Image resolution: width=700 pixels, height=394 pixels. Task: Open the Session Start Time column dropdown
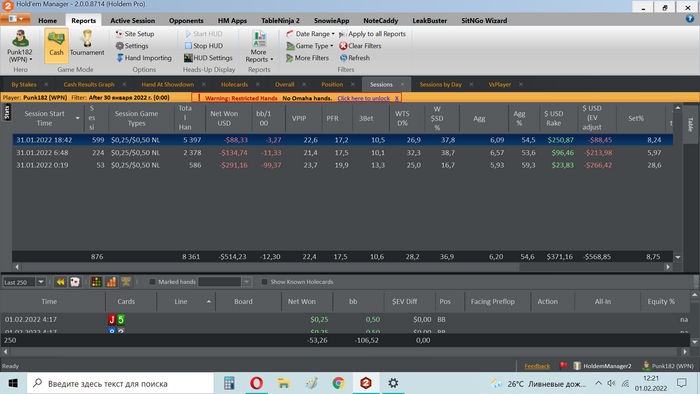tap(77, 118)
